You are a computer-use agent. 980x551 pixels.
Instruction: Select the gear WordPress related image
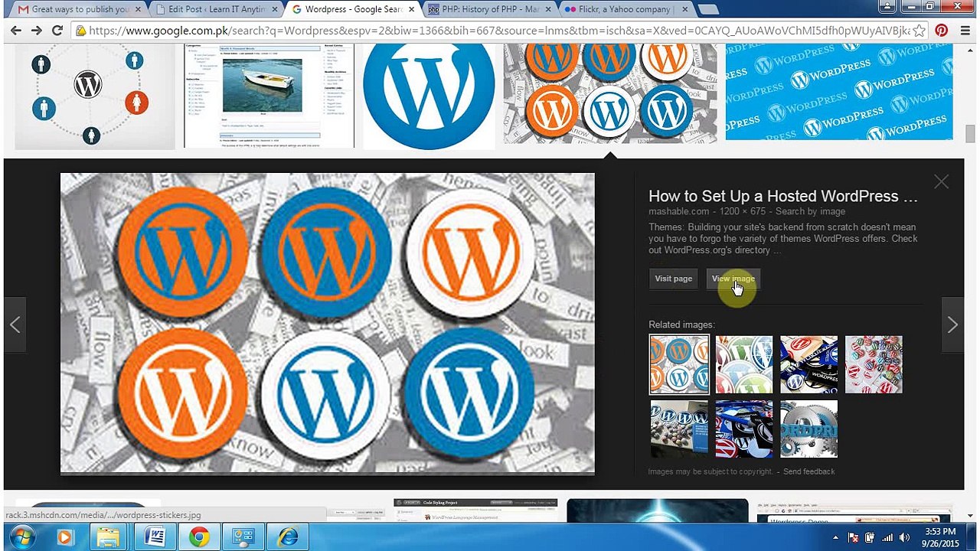(x=808, y=429)
